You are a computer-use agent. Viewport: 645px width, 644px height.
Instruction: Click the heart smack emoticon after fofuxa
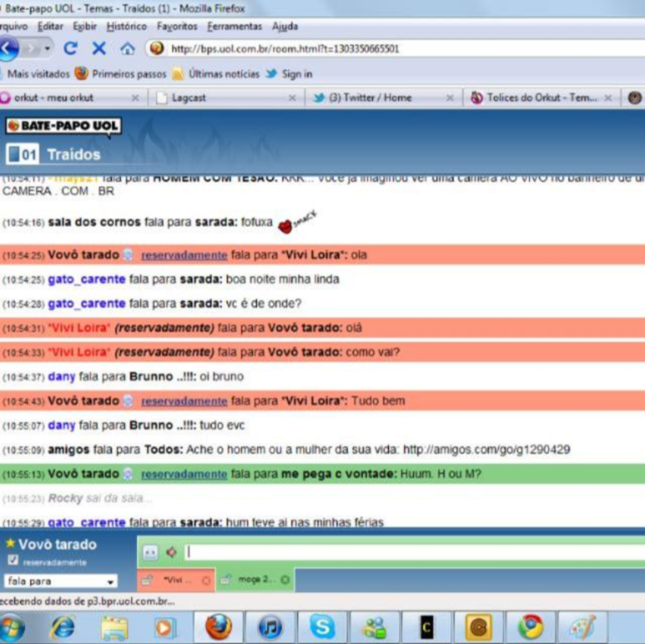(296, 223)
